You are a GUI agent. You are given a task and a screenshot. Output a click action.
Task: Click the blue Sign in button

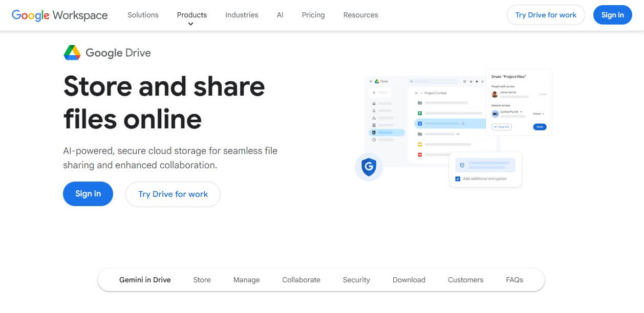(x=88, y=194)
